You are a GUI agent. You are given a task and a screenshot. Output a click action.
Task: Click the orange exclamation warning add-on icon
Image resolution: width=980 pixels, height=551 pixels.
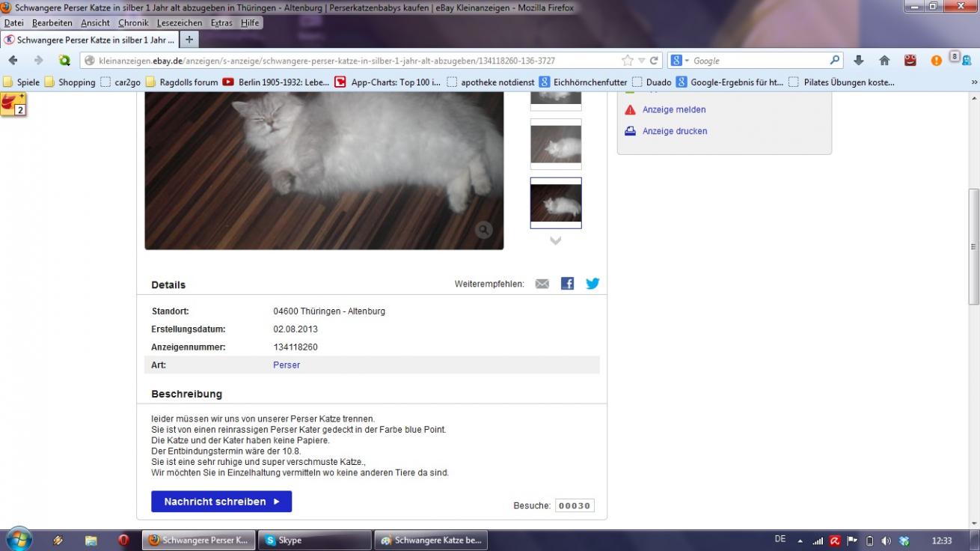(936, 61)
